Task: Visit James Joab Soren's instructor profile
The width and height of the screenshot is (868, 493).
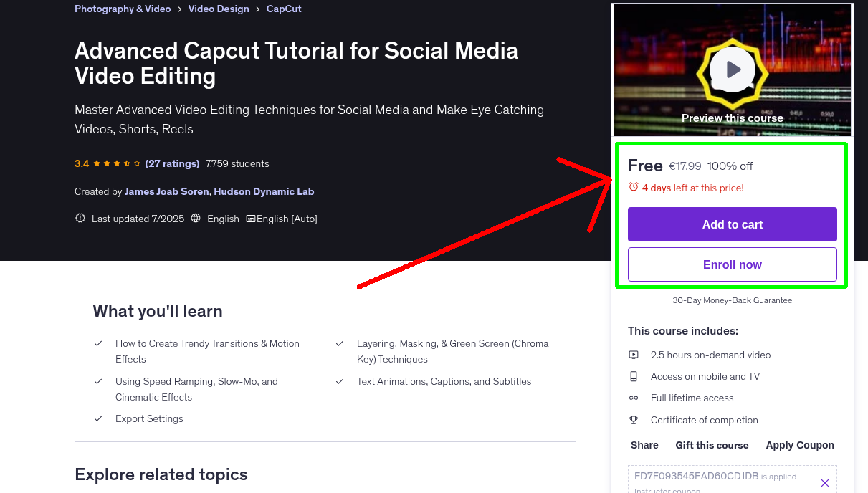Action: coord(166,191)
